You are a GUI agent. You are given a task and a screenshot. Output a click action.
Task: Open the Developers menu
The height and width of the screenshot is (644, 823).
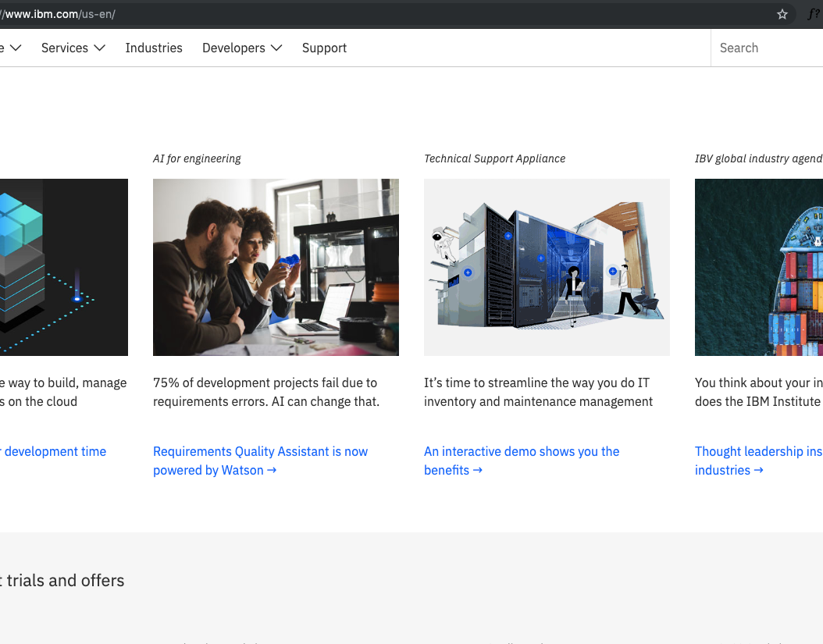tap(233, 48)
